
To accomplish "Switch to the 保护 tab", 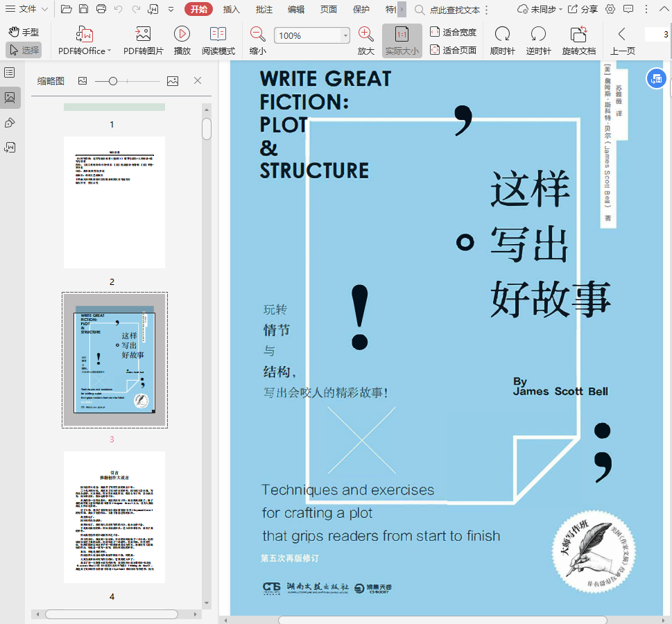I will tap(361, 9).
